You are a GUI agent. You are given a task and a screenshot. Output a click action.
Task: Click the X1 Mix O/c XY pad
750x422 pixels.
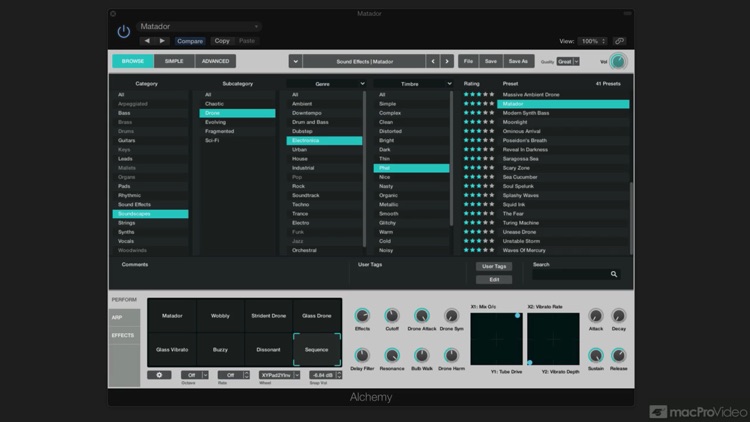tap(496, 339)
